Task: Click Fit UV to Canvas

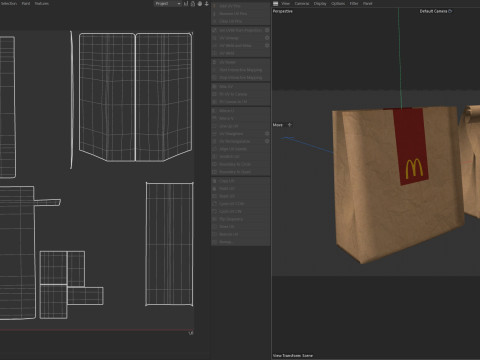Action: point(241,94)
